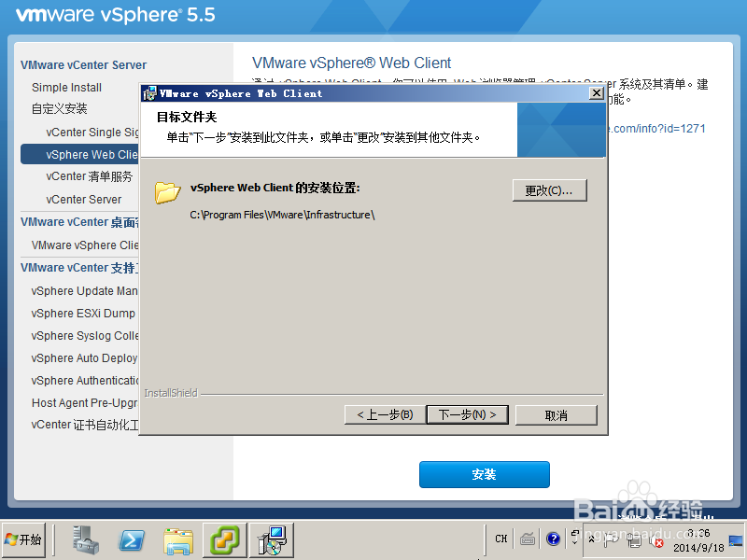Click the blue 安装 install button
The image size is (747, 560).
[484, 474]
